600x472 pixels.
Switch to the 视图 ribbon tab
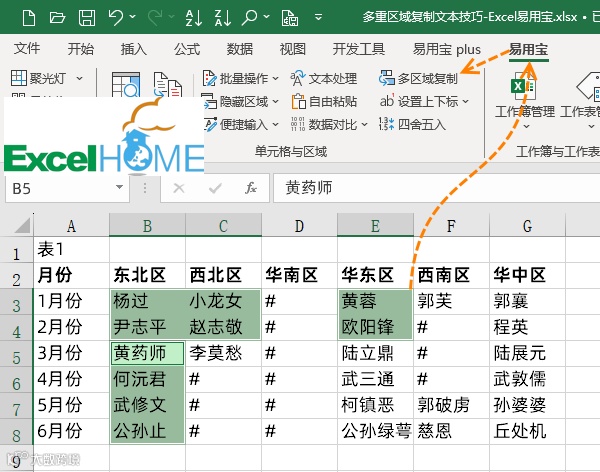pos(293,49)
